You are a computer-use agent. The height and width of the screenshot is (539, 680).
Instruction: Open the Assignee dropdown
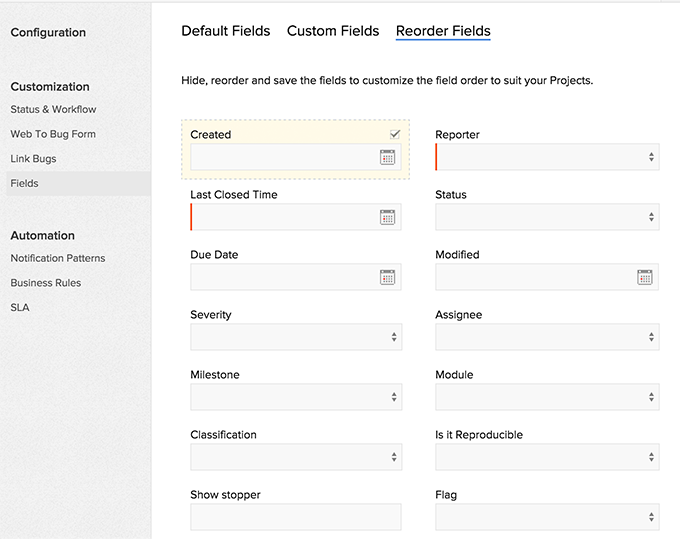547,337
